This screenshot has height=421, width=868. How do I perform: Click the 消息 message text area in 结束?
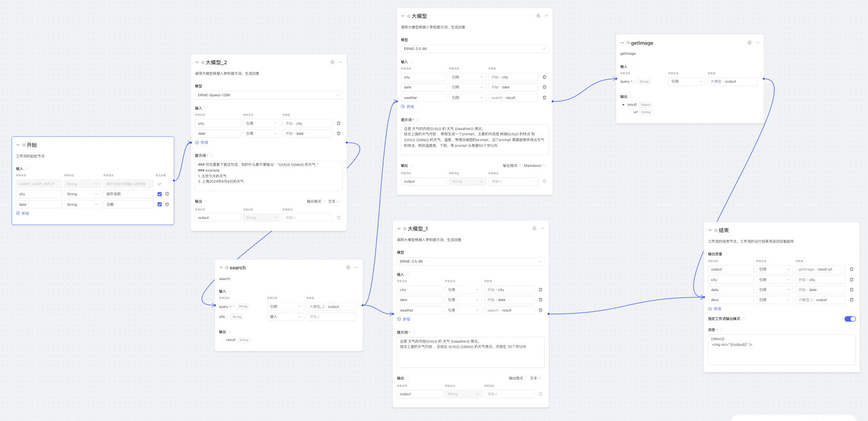point(781,349)
